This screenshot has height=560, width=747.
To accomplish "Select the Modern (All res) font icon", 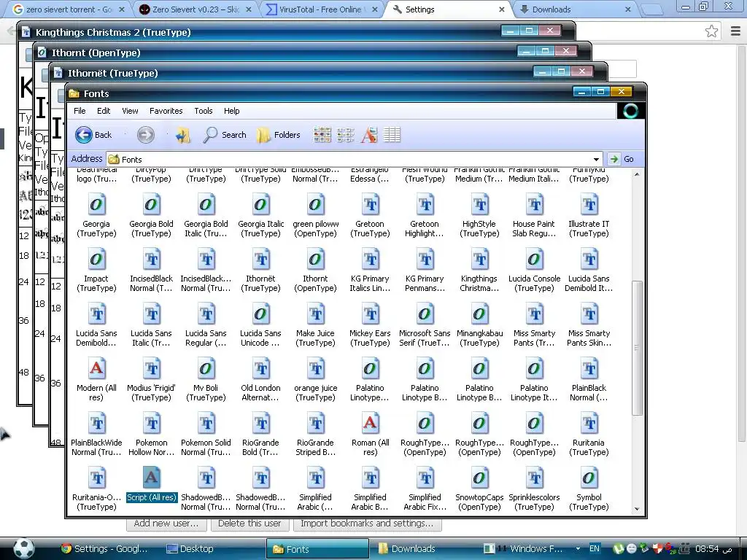I will click(x=96, y=369).
